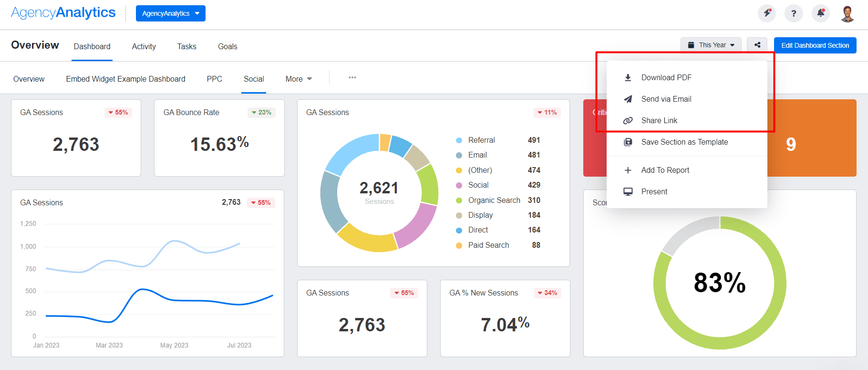Select the PPC section tab
The width and height of the screenshot is (868, 370).
click(214, 79)
